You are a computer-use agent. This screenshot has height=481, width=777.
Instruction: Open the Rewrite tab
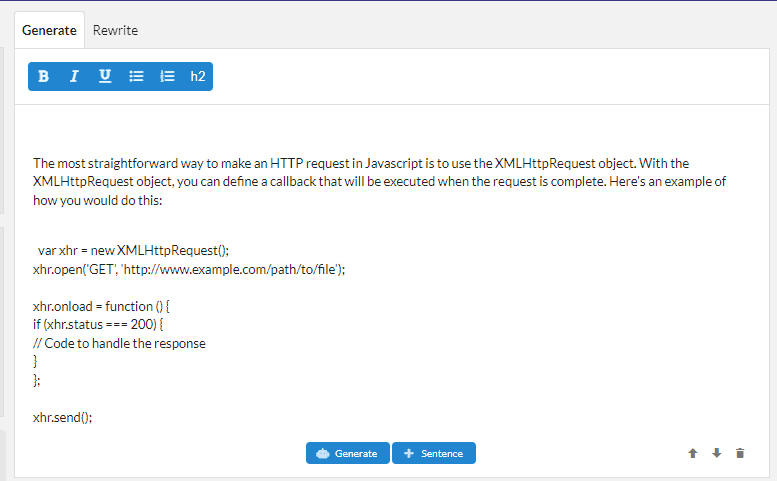[115, 30]
